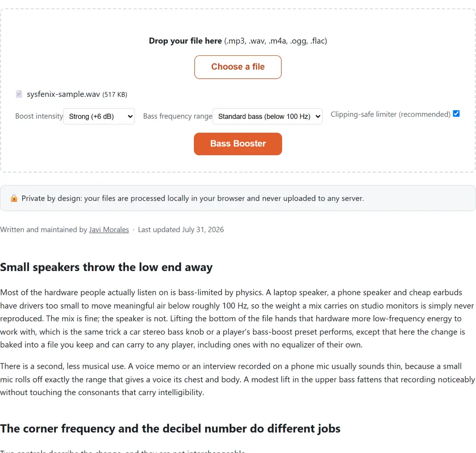
Task: Click the 'Small speakers throw the low end away' heading
Action: point(106,267)
